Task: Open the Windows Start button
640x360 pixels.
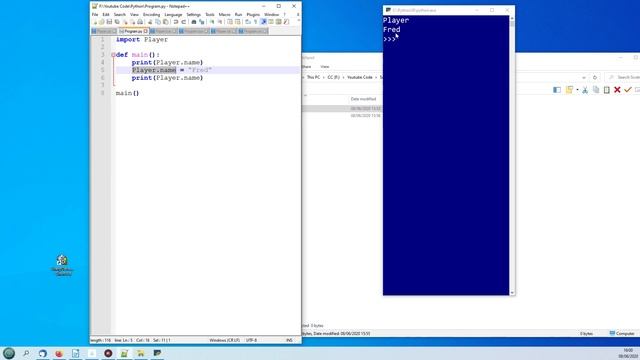Action: coord(9,353)
